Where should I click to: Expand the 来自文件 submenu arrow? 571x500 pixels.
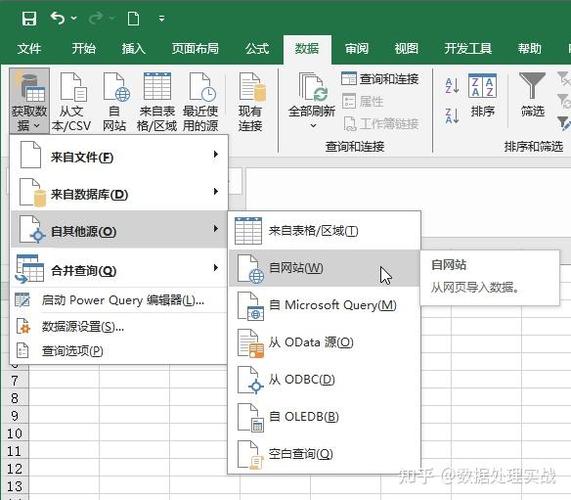click(216, 154)
